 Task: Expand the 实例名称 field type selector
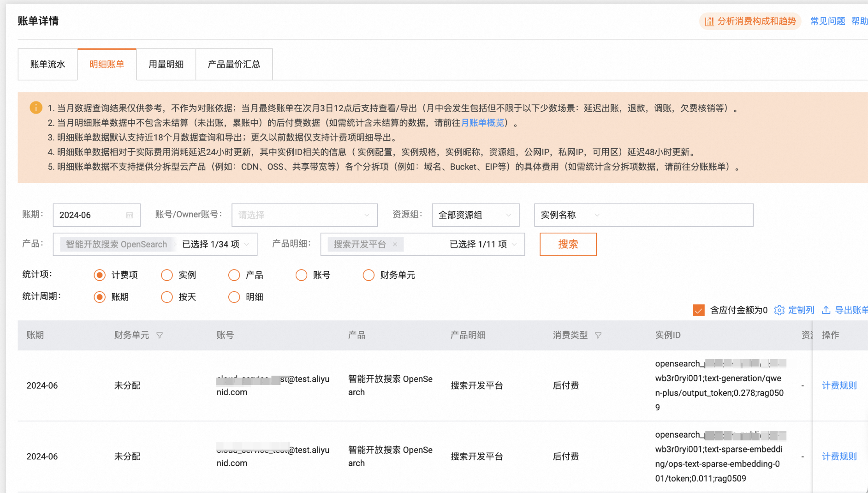570,215
